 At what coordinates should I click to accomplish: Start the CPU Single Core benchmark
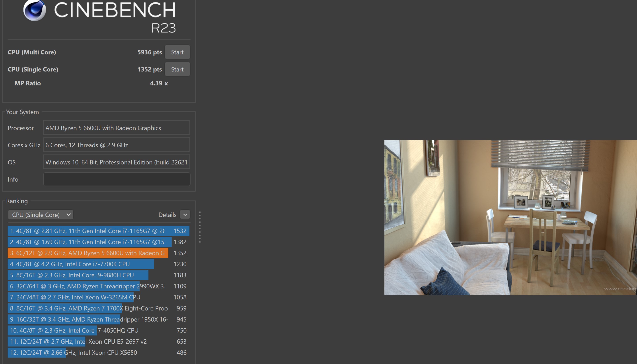pyautogui.click(x=177, y=69)
